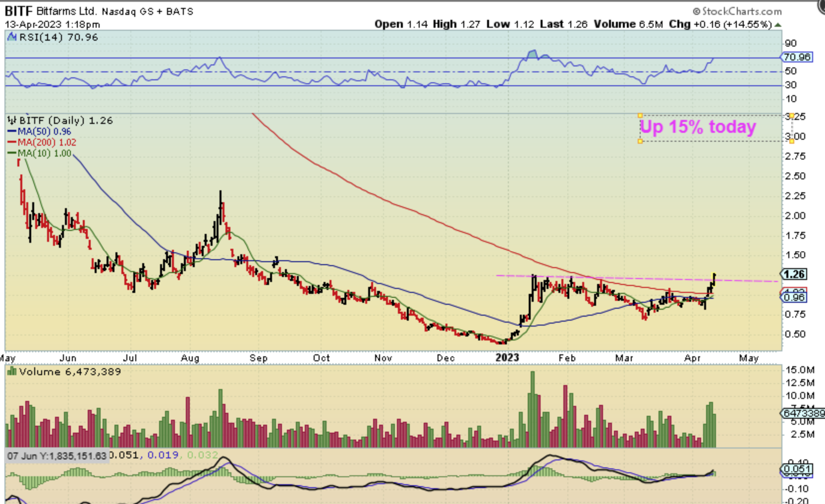Select the MA(10) green legend entry
Viewport: 825px width, 504px height.
(x=40, y=153)
